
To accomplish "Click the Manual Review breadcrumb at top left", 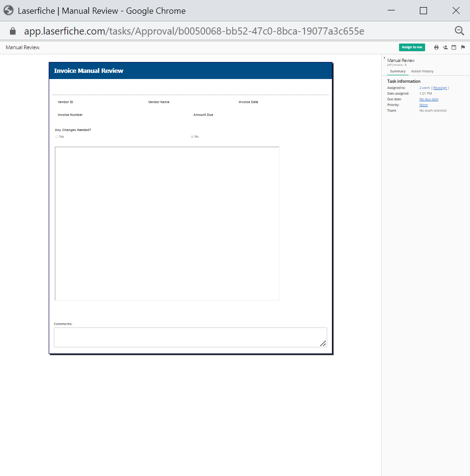I will (22, 47).
